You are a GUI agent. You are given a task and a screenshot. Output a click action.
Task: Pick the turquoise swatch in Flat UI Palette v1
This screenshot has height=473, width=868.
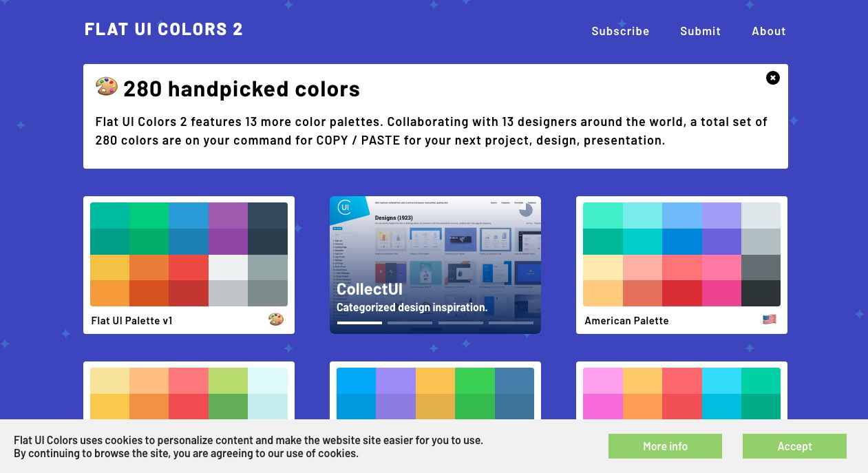[109, 216]
